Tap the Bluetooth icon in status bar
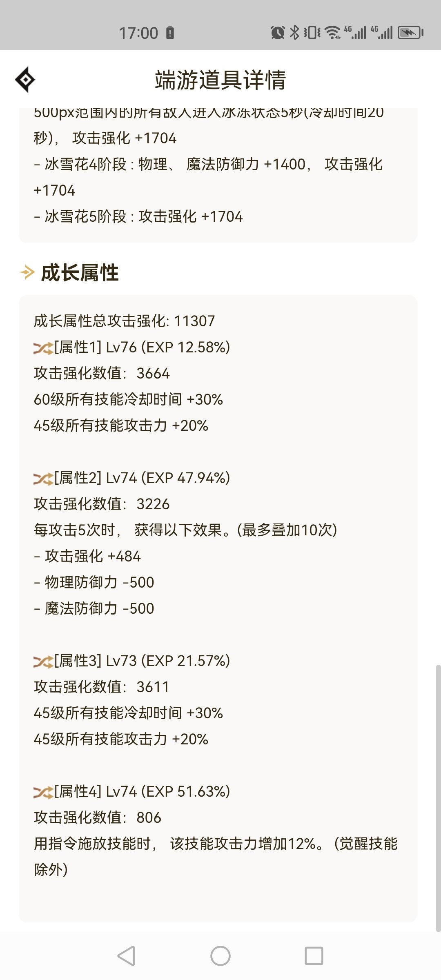The width and height of the screenshot is (441, 980). (294, 32)
